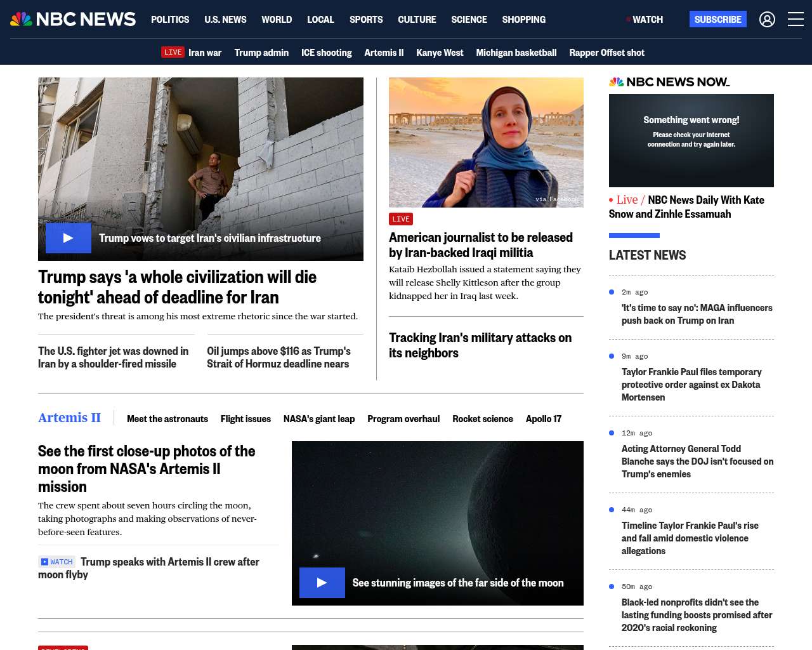
Task: Click the Kataib Hezbollah statement summary text
Action: [x=485, y=282]
